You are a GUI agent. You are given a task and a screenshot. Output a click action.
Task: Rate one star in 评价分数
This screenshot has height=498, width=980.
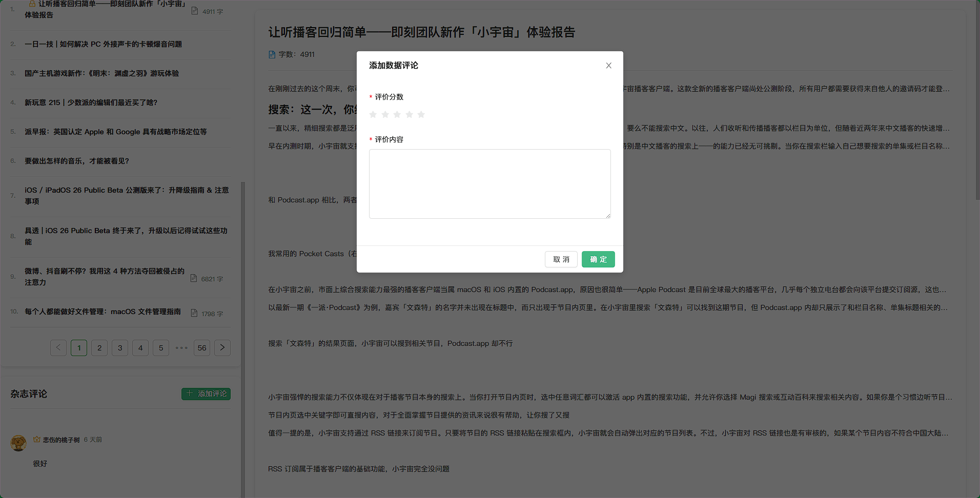point(373,114)
